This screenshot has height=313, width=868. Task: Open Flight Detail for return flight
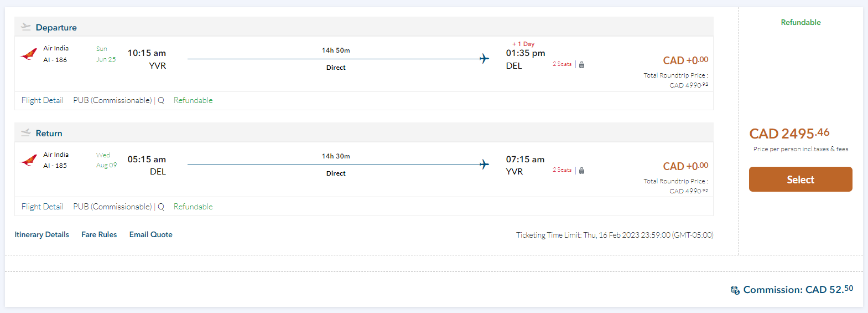pyautogui.click(x=43, y=207)
